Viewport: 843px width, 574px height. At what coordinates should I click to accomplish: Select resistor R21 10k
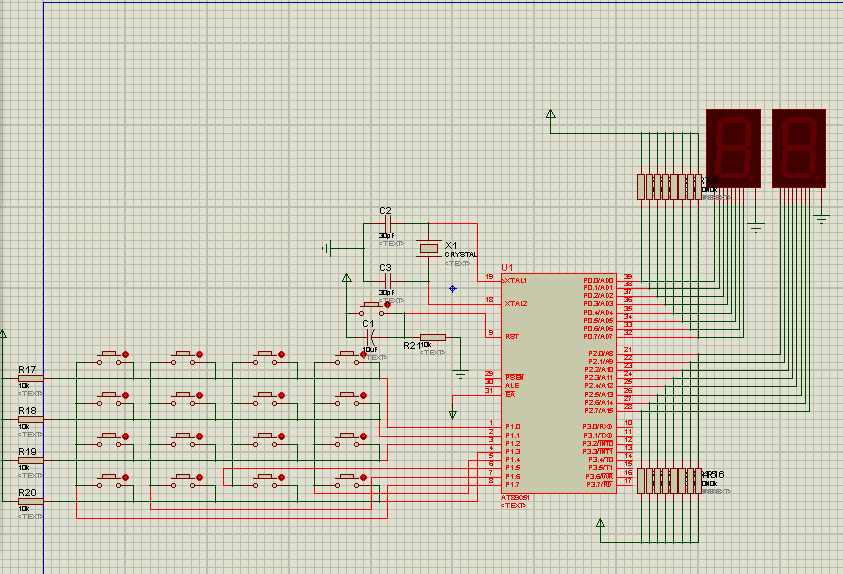[433, 338]
